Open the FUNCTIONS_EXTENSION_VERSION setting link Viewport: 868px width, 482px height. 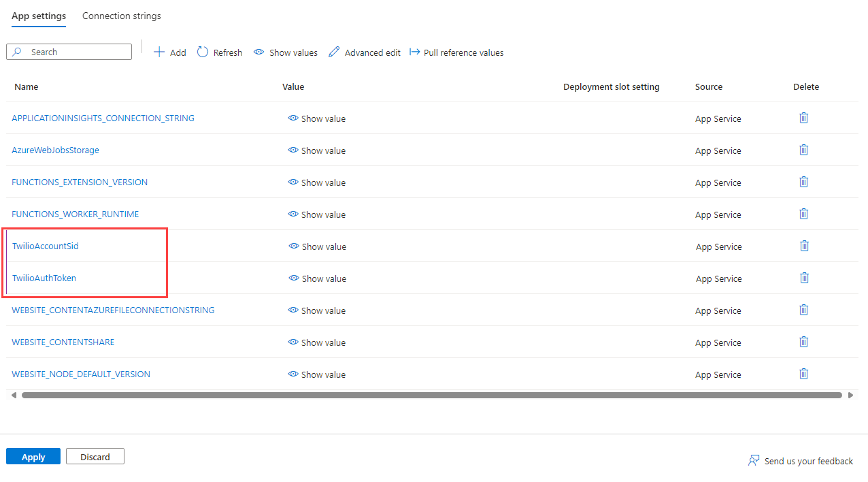tap(80, 182)
